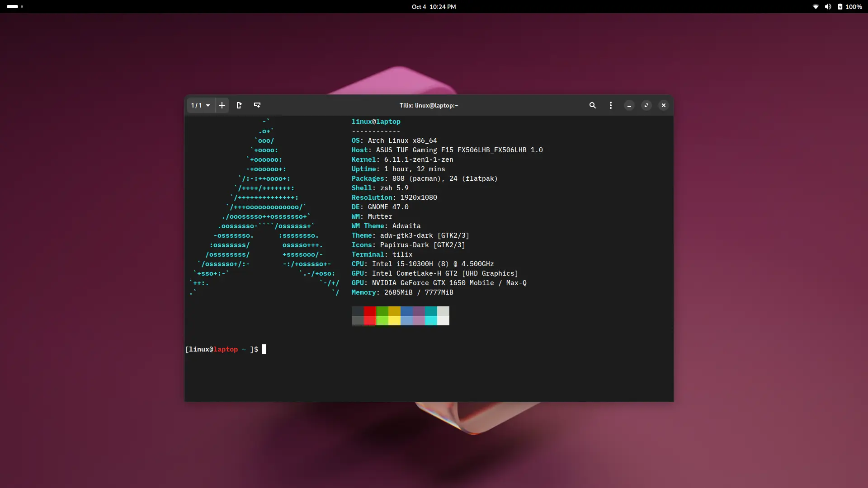Image resolution: width=868 pixels, height=488 pixels.
Task: Click the Tilix: linux@laptop:~ window title
Action: pos(429,105)
